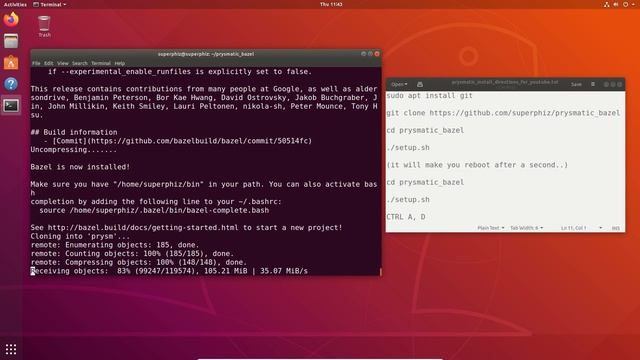Close the terminal window
The width and height of the screenshot is (640, 360).
tap(377, 54)
